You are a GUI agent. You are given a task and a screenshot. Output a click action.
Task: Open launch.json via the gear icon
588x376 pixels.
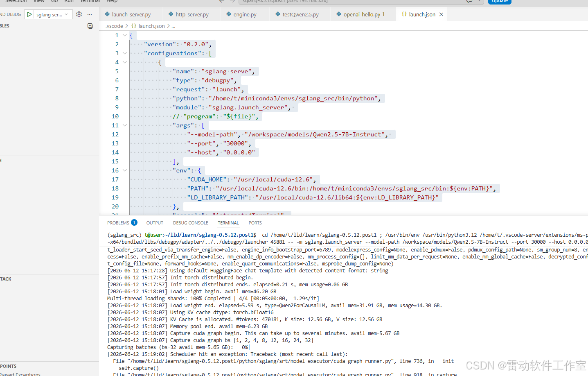79,14
